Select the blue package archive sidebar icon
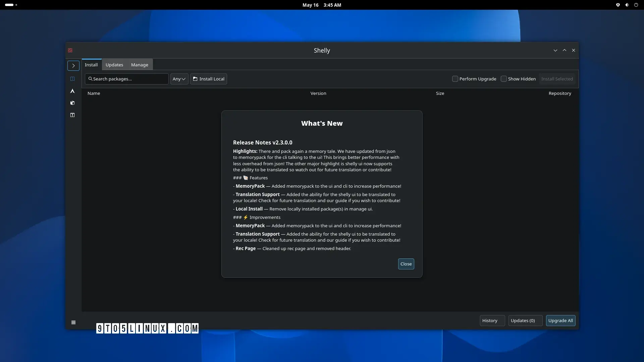This screenshot has width=644, height=362. (x=72, y=79)
